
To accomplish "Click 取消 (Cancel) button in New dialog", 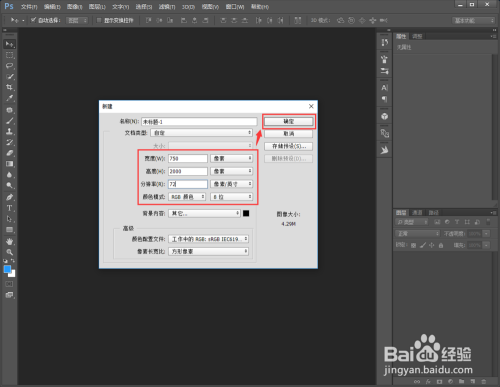I will (289, 134).
